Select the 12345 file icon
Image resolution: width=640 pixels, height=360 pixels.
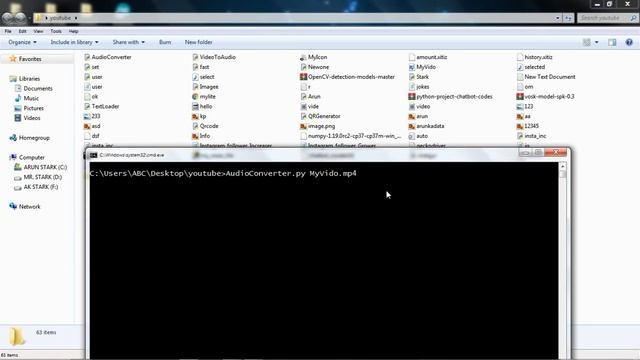[x=520, y=126]
